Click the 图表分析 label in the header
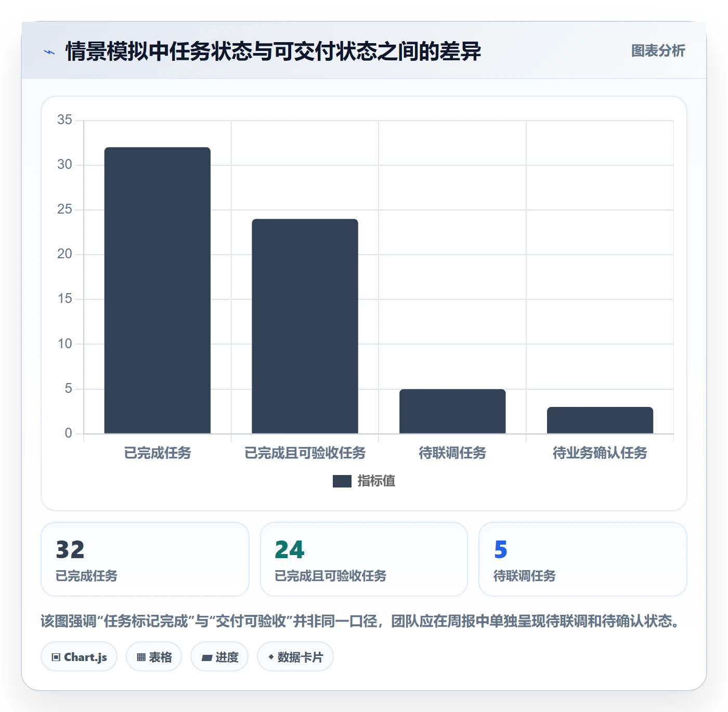The height and width of the screenshot is (712, 728). [x=658, y=51]
